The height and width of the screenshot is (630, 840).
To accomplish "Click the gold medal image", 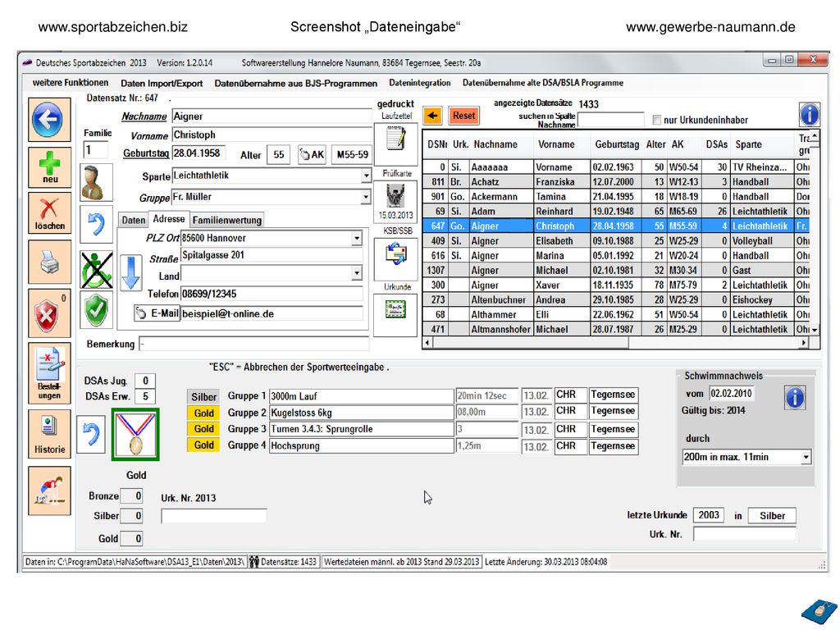I will [135, 435].
